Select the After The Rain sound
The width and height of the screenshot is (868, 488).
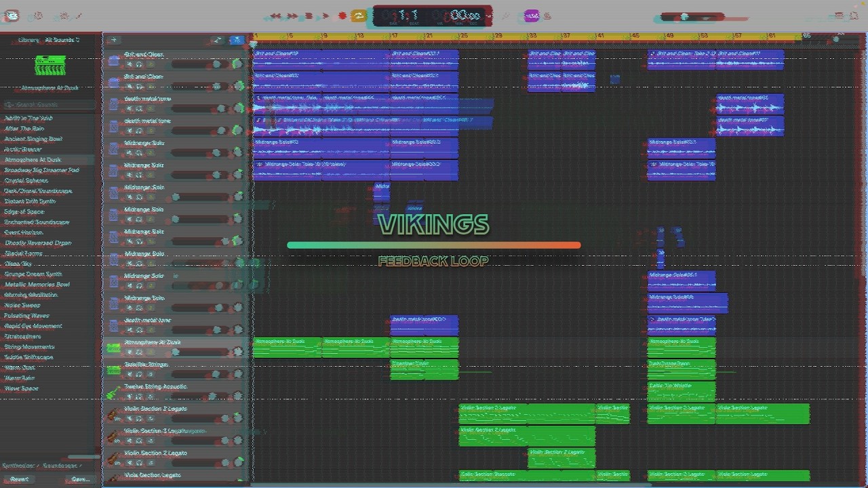tap(24, 128)
